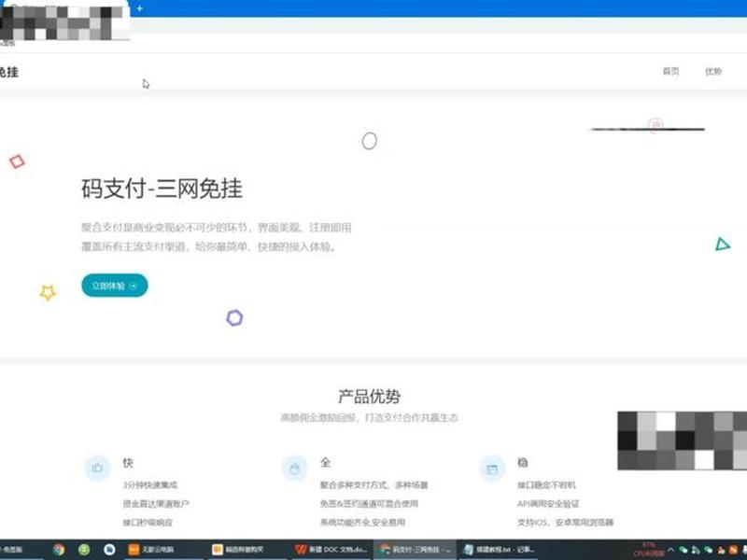Click the 聚合多种支付方式 text line

[x=374, y=484]
